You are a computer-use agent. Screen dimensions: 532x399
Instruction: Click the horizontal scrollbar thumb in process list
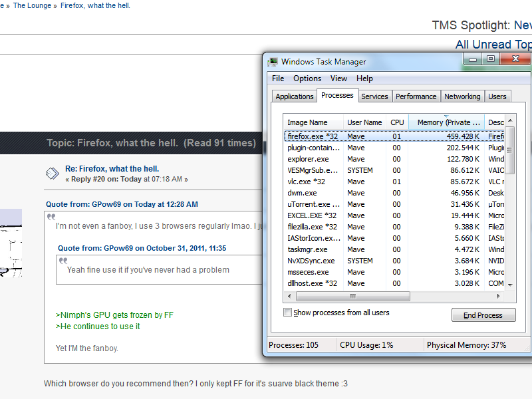[x=353, y=296]
